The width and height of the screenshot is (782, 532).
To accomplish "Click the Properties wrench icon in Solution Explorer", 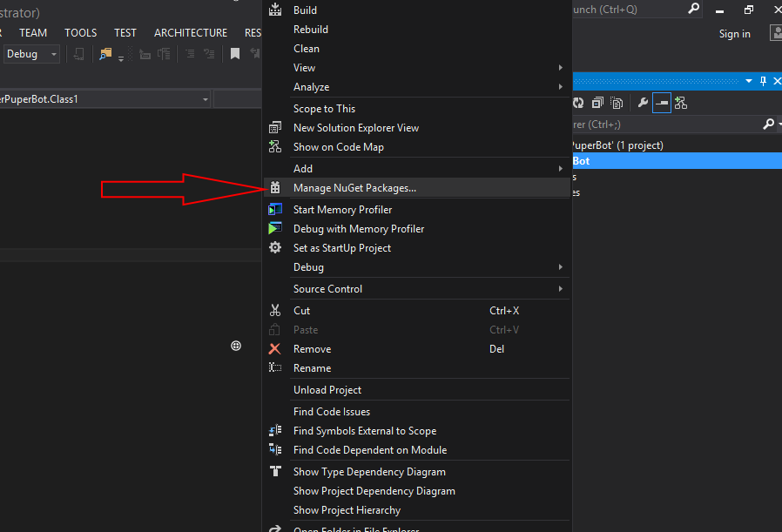I will tap(643, 103).
